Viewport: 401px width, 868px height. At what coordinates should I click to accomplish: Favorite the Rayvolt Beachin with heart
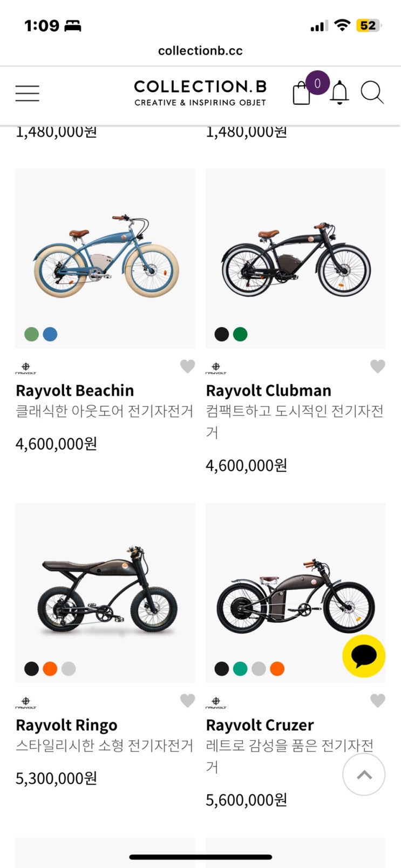pos(187,367)
